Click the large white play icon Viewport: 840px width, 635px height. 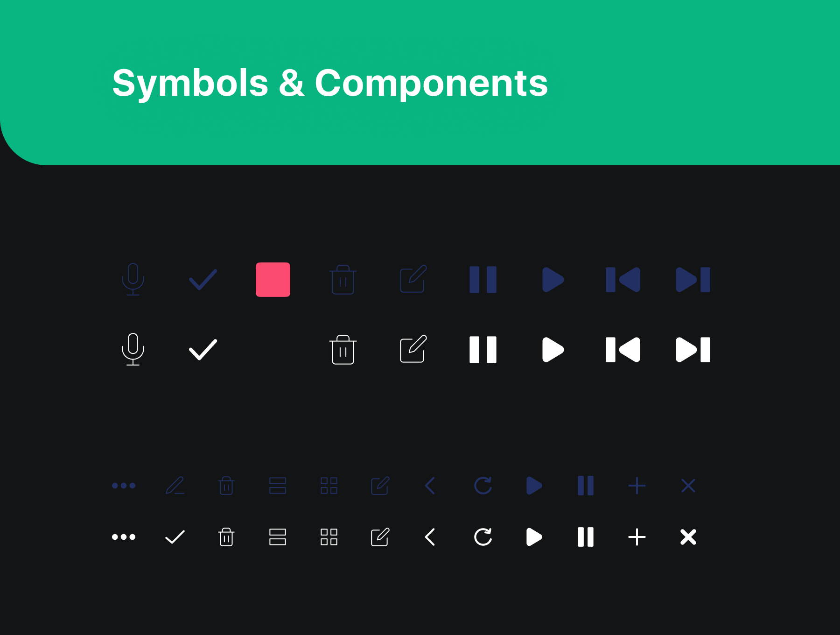point(553,349)
